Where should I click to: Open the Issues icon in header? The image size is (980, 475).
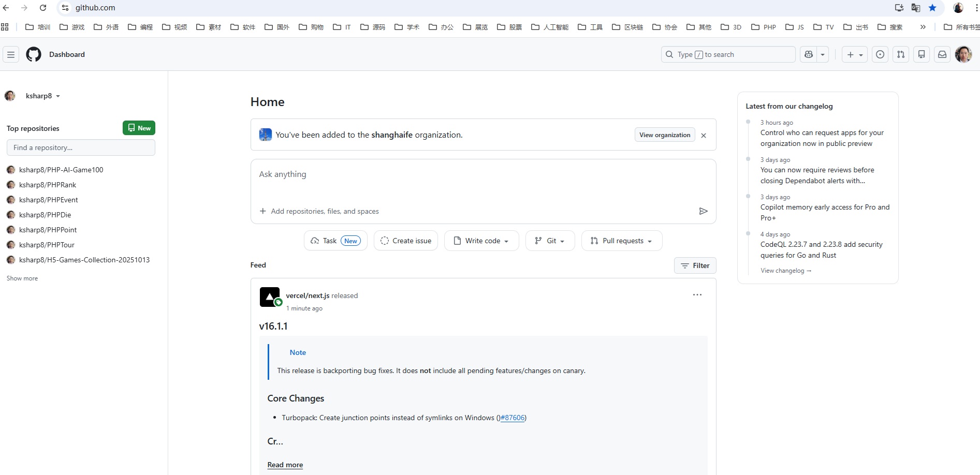tap(880, 54)
